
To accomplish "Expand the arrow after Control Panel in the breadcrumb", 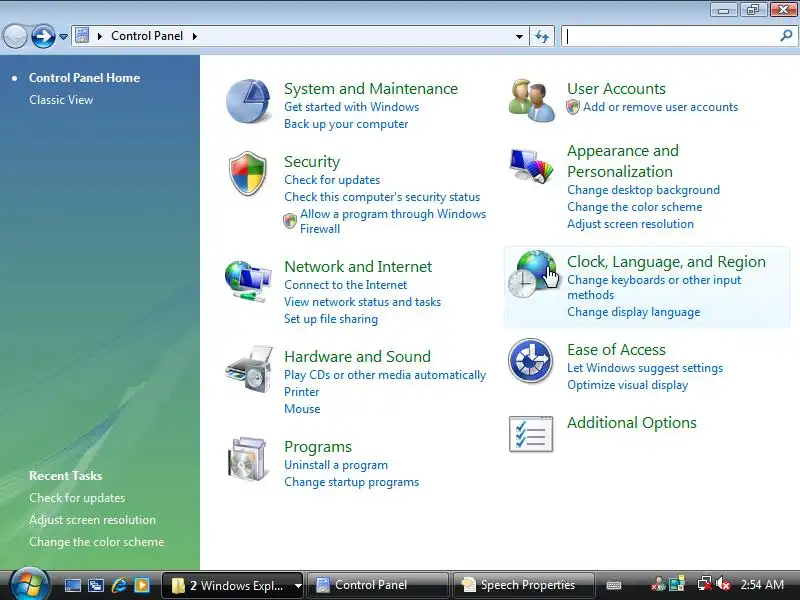I will pos(194,36).
